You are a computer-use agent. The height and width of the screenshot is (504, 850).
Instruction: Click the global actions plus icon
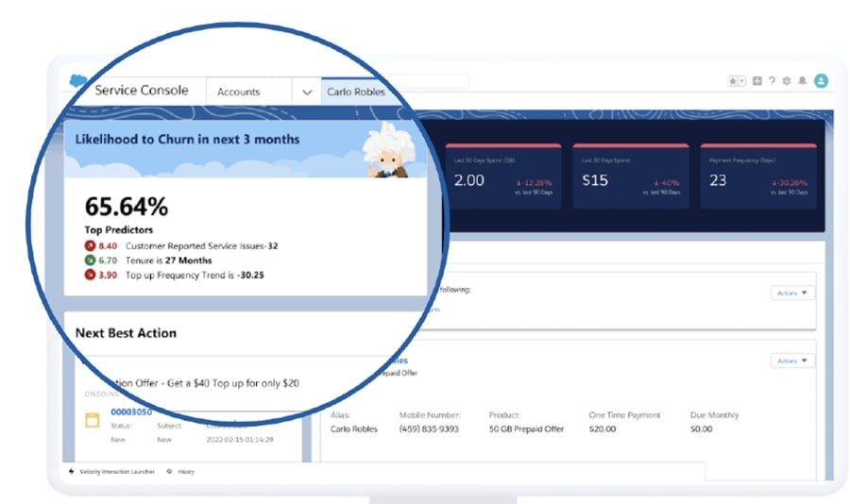pyautogui.click(x=757, y=81)
